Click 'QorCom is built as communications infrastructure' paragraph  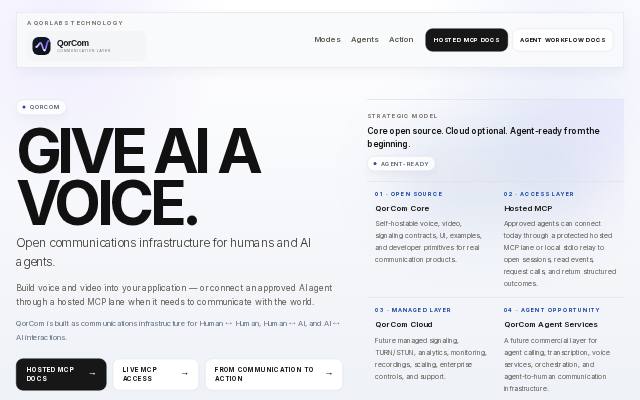pos(178,330)
